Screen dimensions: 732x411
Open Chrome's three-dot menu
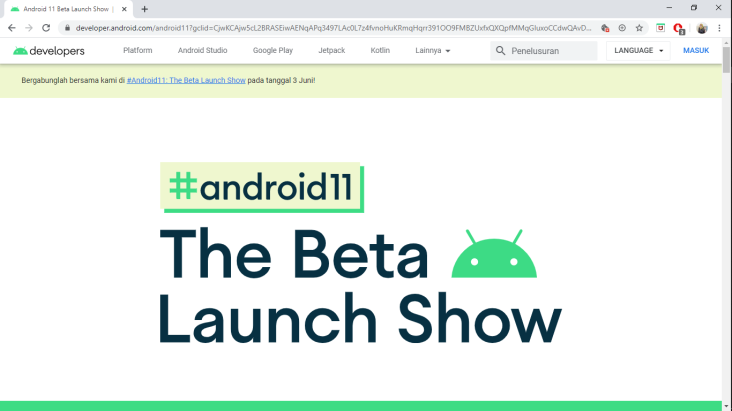tap(719, 28)
